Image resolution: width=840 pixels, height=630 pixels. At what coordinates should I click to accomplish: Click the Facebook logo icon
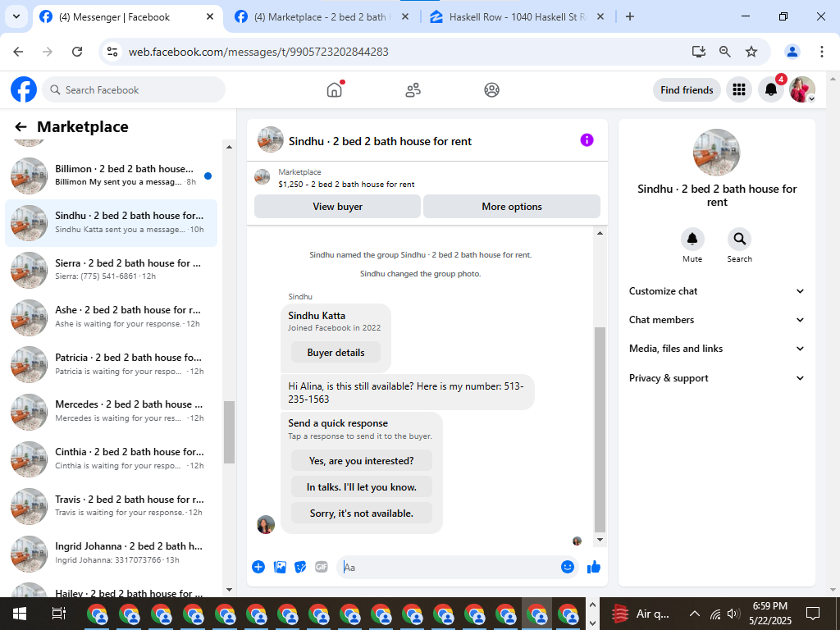click(x=24, y=89)
